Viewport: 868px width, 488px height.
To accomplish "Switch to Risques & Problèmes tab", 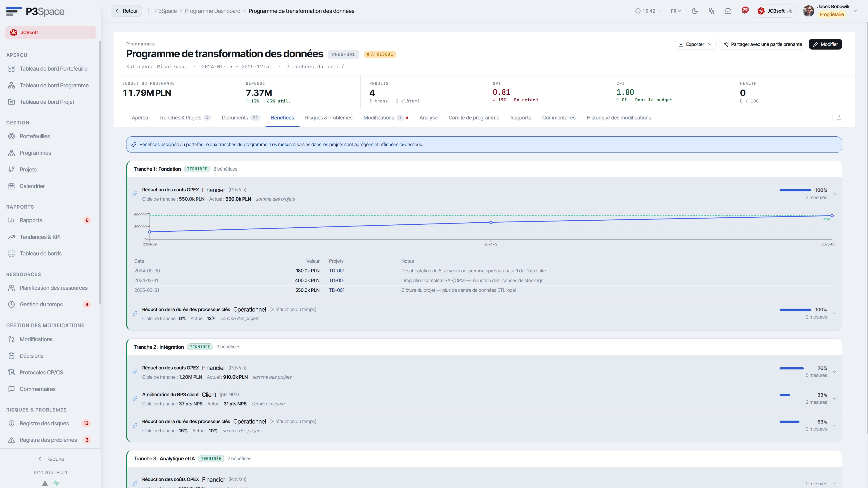I will coord(328,118).
